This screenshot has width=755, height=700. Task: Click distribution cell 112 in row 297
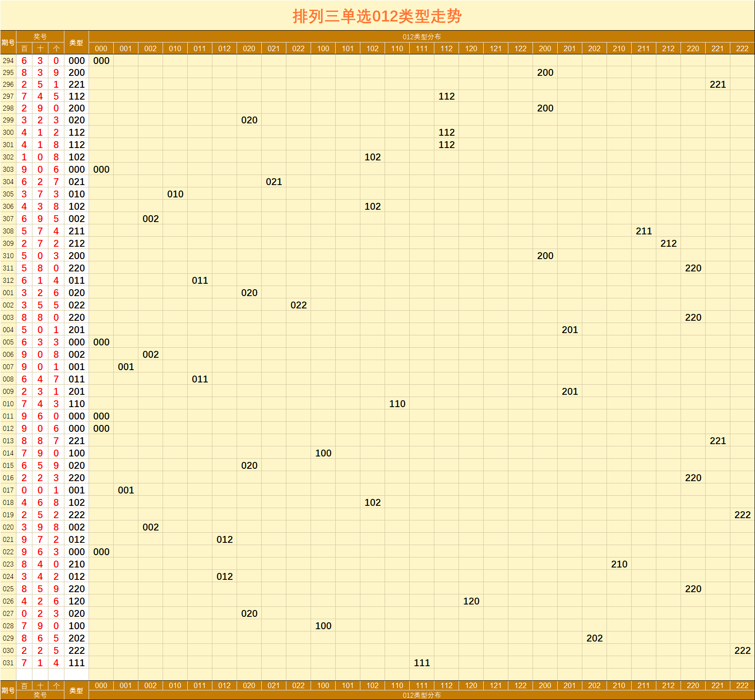[446, 96]
